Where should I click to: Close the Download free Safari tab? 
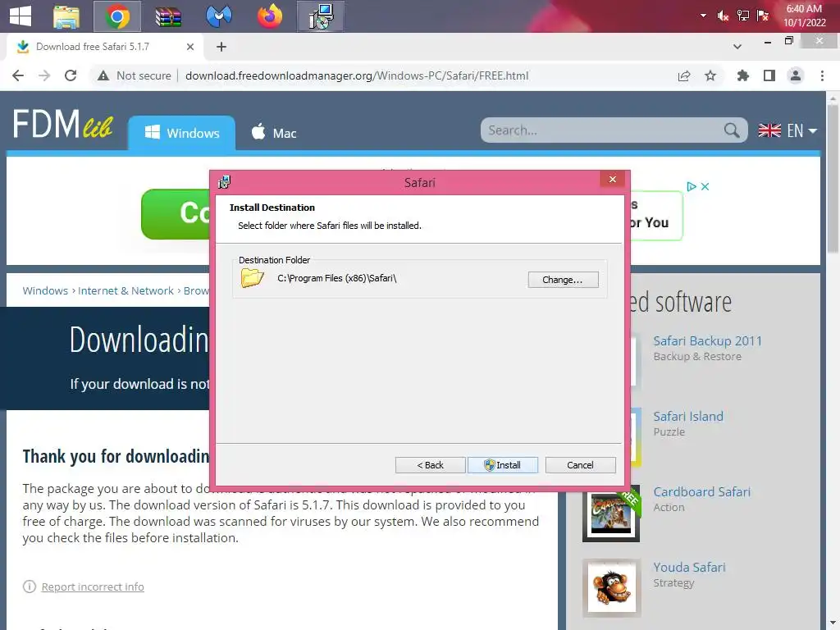pos(189,47)
